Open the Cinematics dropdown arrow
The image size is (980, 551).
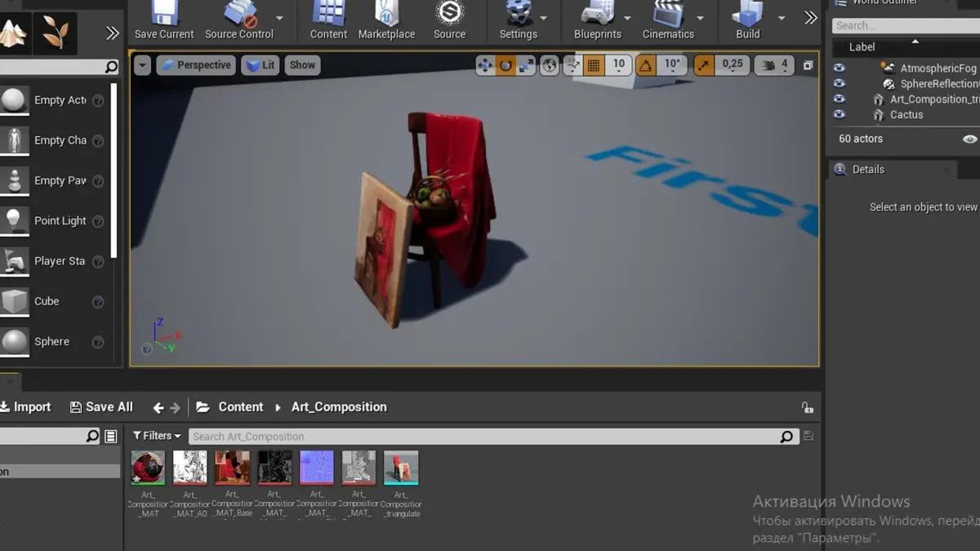[700, 18]
